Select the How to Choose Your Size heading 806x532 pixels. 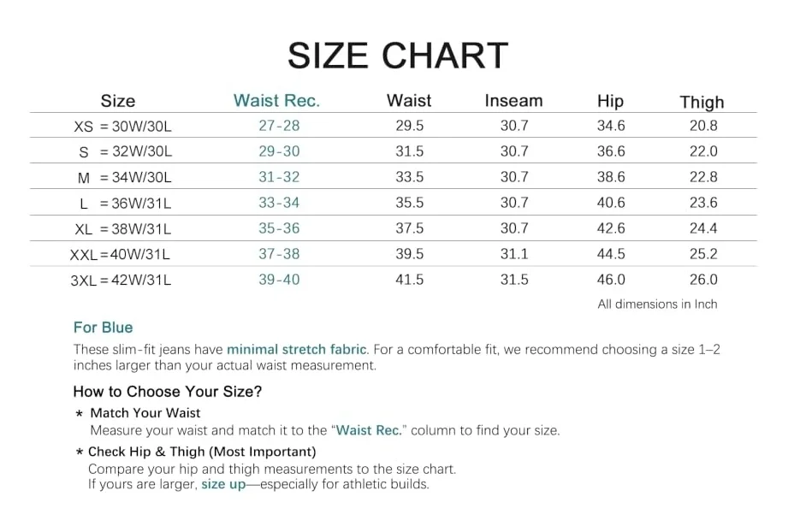coord(168,392)
